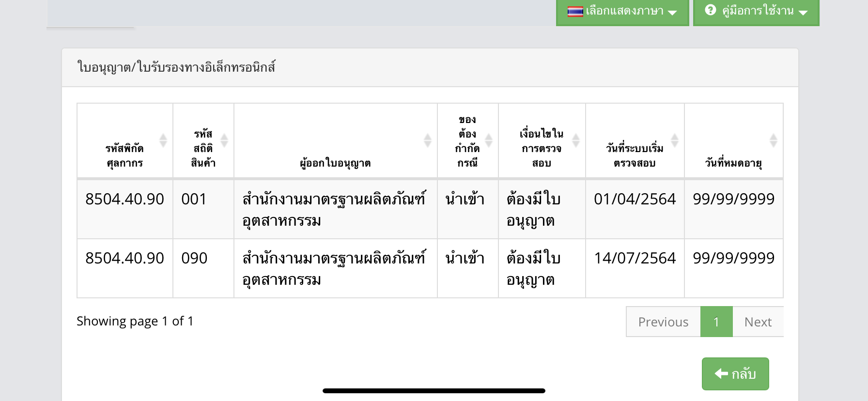Click นำเข้า in the 001 row
This screenshot has width=868, height=401.
[x=465, y=199]
